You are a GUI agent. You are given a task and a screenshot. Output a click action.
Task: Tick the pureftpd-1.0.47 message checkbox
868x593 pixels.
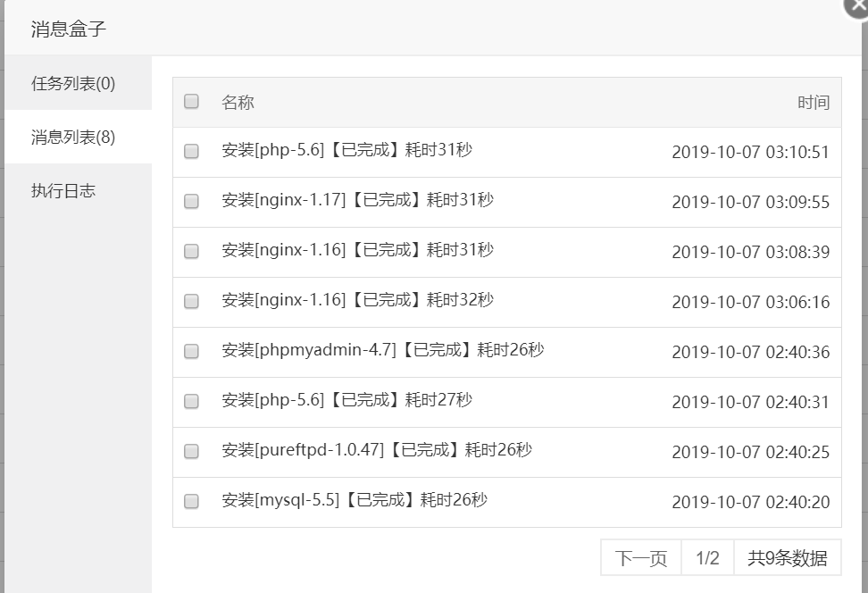191,451
